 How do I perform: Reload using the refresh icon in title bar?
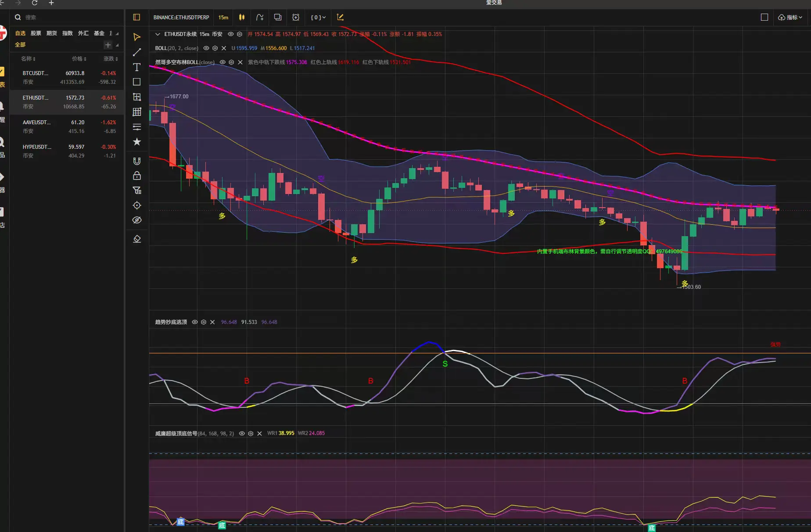[35, 3]
